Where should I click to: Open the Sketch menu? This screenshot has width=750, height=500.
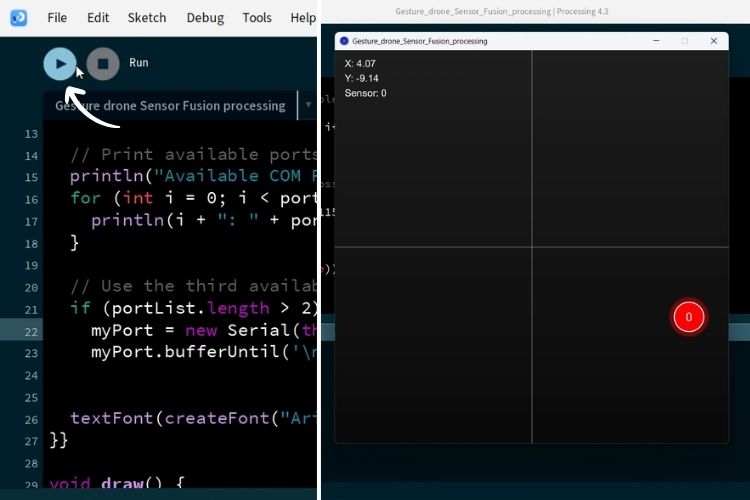(147, 18)
